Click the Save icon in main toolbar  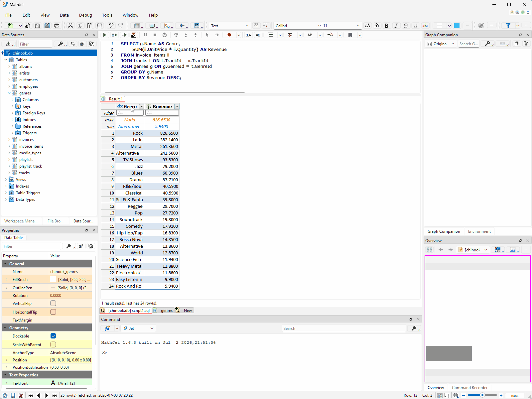pos(37,26)
